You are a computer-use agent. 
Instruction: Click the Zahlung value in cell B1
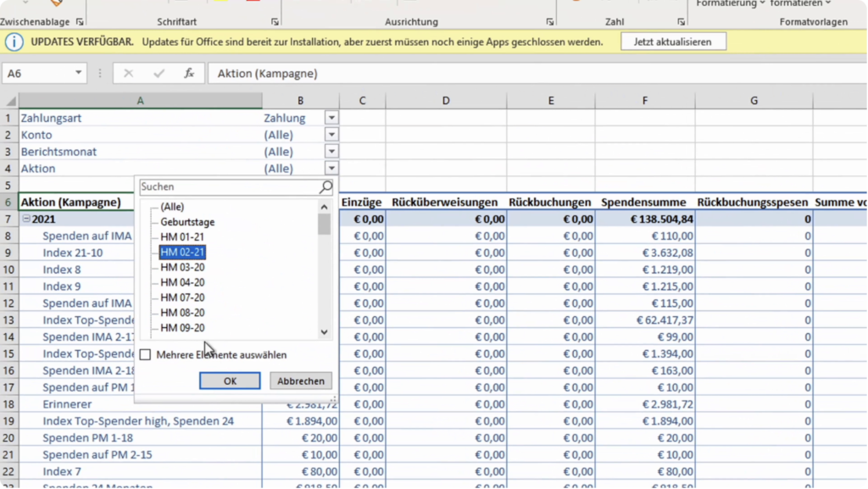[x=285, y=118]
